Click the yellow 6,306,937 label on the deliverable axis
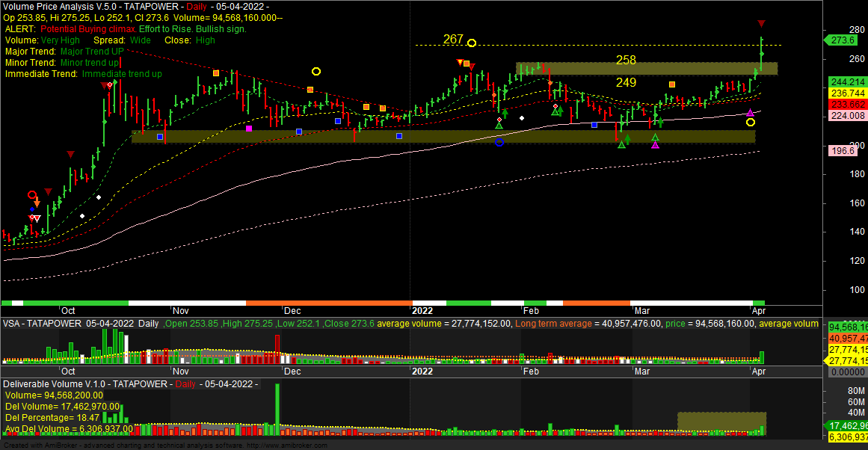 tap(848, 437)
